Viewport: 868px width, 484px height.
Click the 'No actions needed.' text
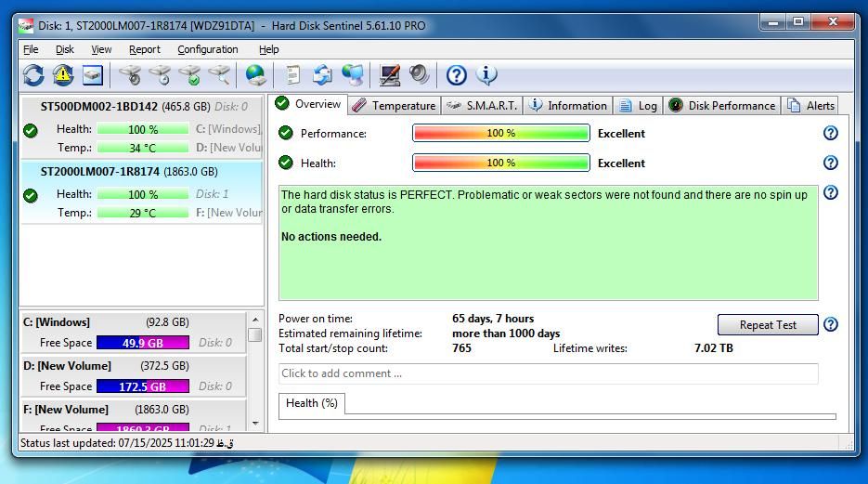[x=331, y=237]
